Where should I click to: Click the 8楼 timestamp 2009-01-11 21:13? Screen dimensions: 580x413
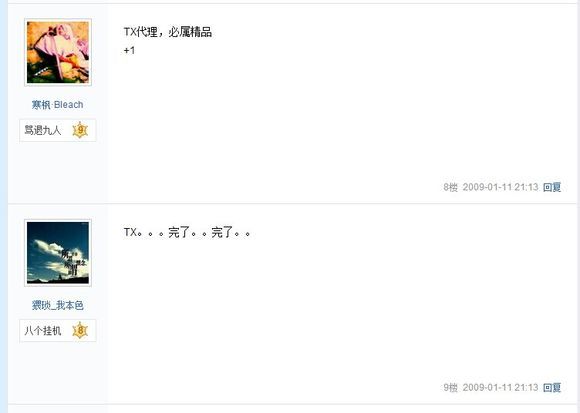[500, 187]
